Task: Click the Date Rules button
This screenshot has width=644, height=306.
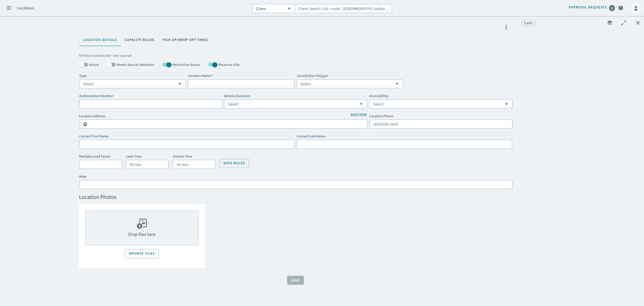Action: 234,163
